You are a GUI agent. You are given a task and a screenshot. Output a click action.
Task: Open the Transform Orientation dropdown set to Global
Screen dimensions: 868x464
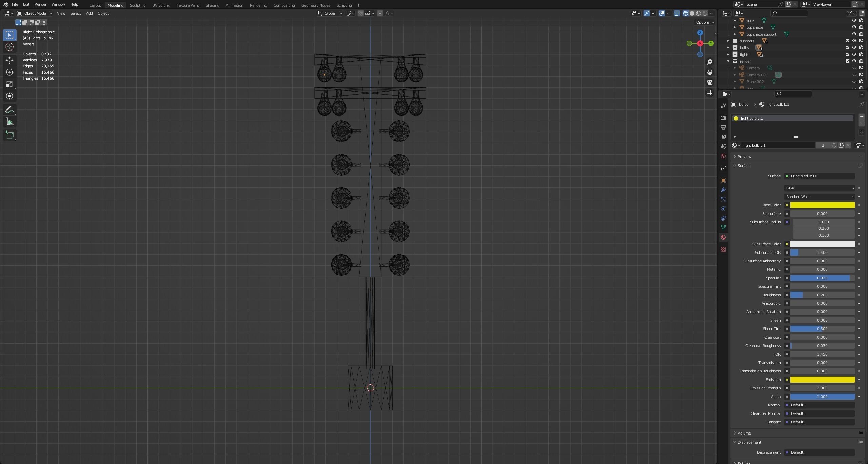coord(330,13)
